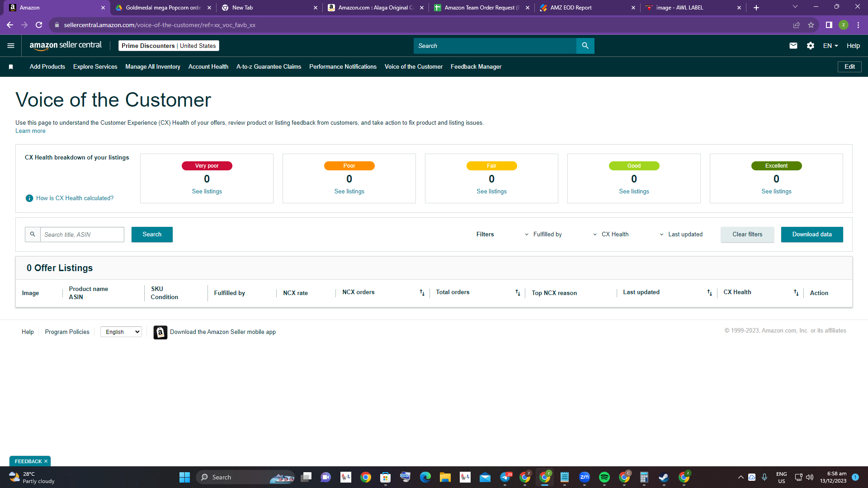Click the Amazon Seller mobile app icon

(x=160, y=332)
